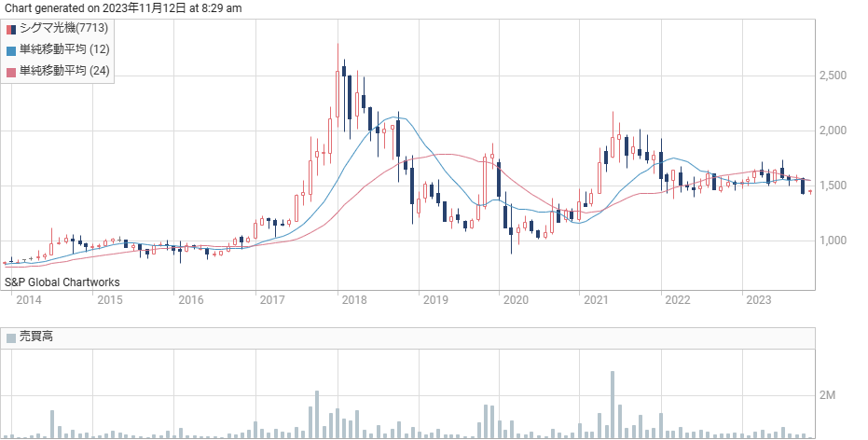Click the gray 売買高 legend swatch
Viewport: 868px width, 440px height.
pyautogui.click(x=11, y=337)
